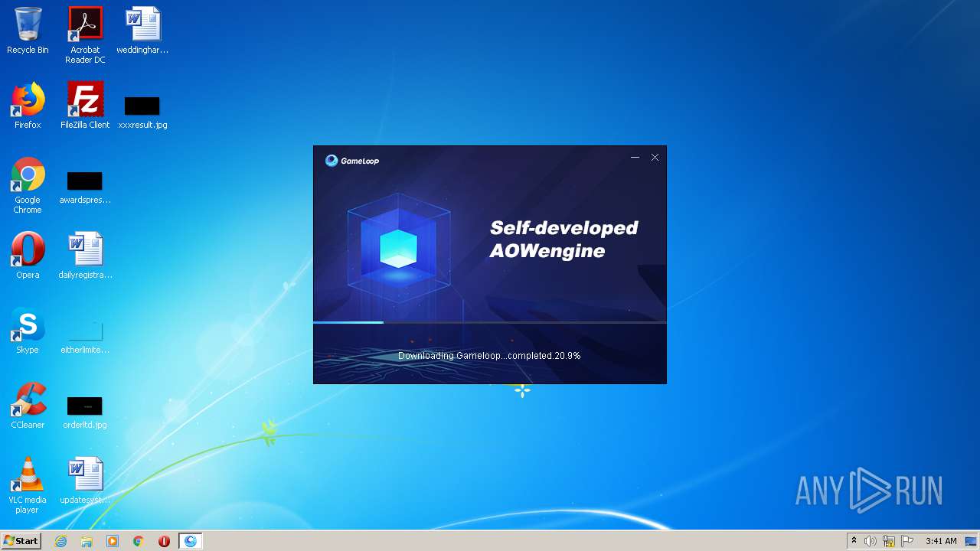Open Opera from the taskbar
The width and height of the screenshot is (980, 551).
click(164, 541)
